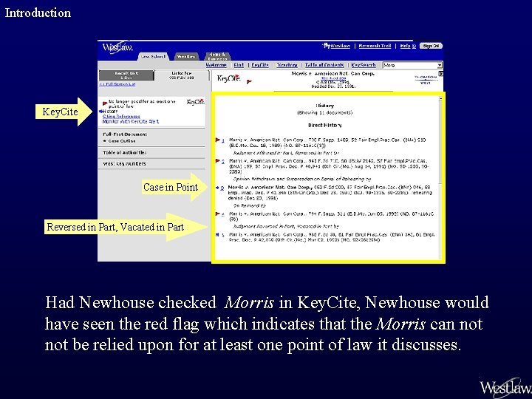This screenshot has height=399, width=532.
Task: Click the small arrow icon at top-right of document pane
Action: coord(440,74)
